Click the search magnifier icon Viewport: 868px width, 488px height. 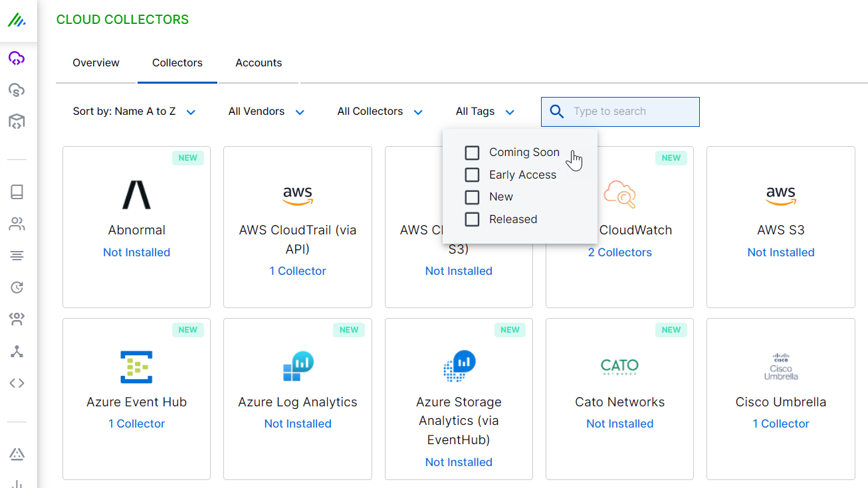[557, 112]
